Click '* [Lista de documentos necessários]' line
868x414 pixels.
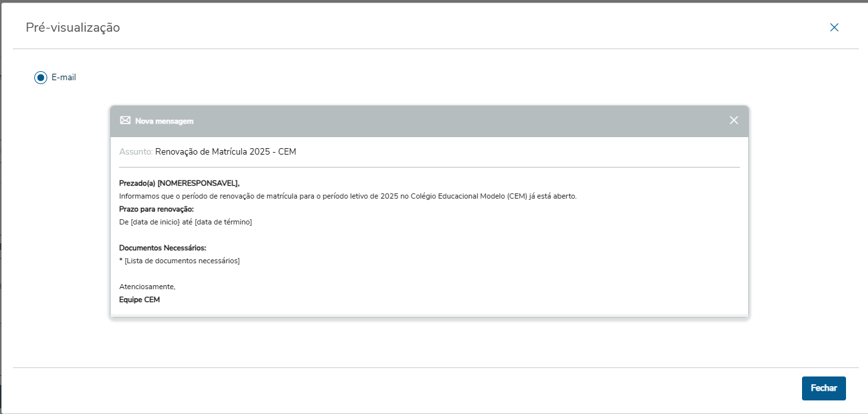click(179, 261)
